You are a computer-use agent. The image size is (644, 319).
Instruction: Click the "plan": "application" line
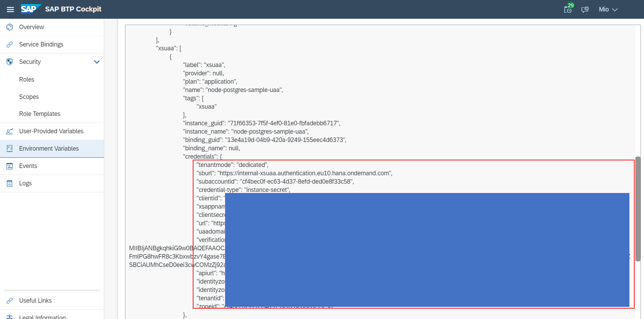210,82
